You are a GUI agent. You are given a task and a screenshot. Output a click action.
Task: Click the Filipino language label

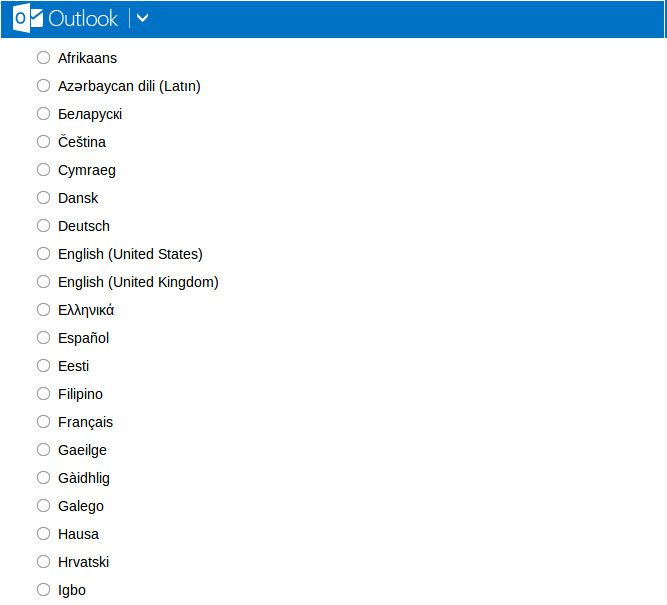[80, 394]
